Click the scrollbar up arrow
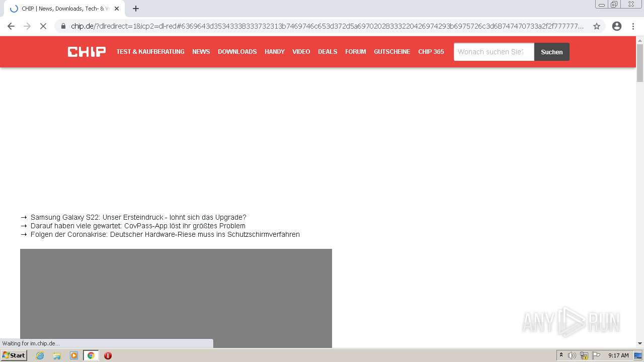Screen dimensions: 644x362 click(x=640, y=40)
